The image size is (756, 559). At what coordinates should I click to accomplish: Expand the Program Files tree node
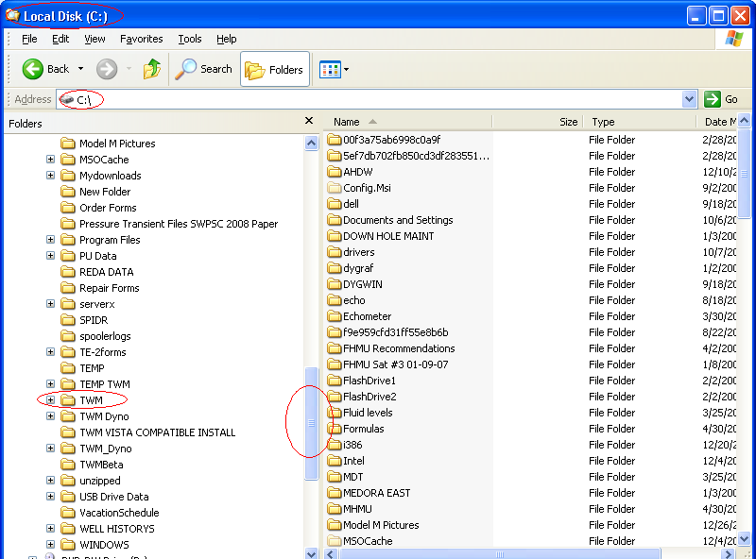[50, 240]
